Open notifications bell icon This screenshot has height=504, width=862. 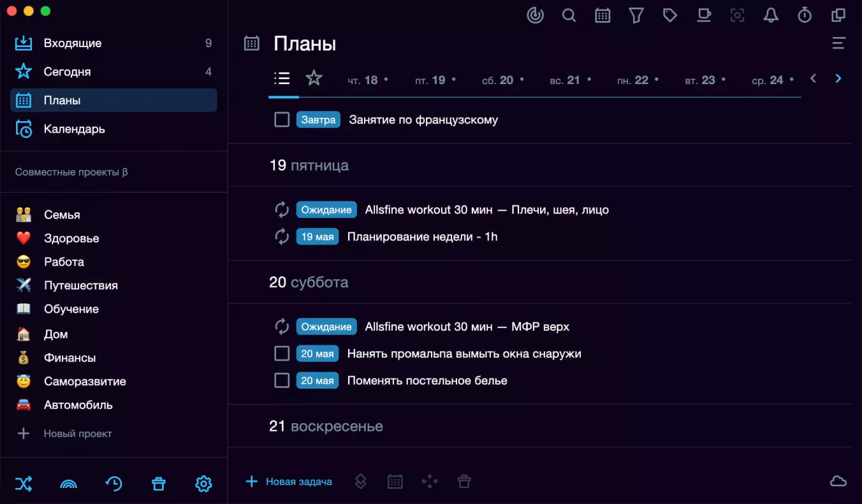click(771, 15)
